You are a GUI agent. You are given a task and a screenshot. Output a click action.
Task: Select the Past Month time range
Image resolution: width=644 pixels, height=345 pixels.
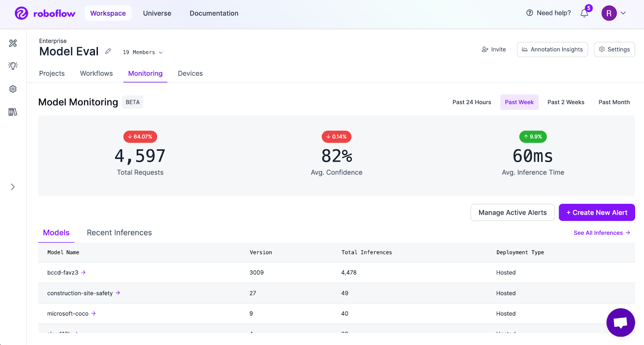pos(614,102)
